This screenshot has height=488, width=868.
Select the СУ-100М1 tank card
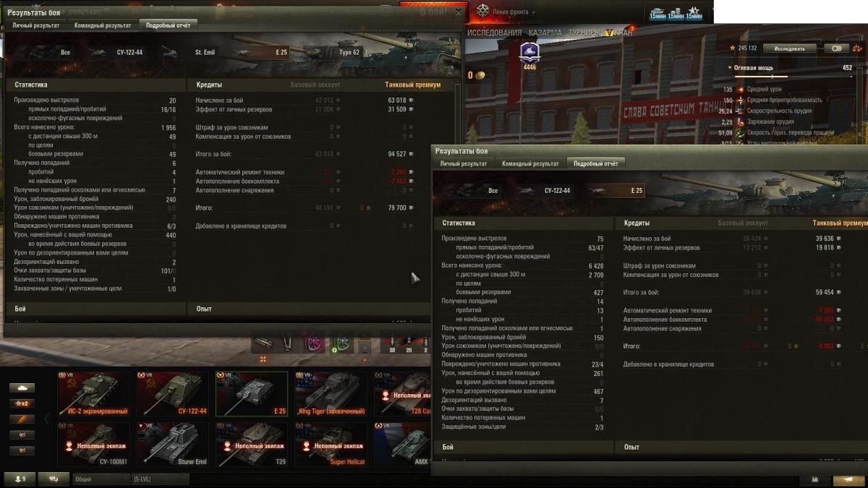click(93, 445)
